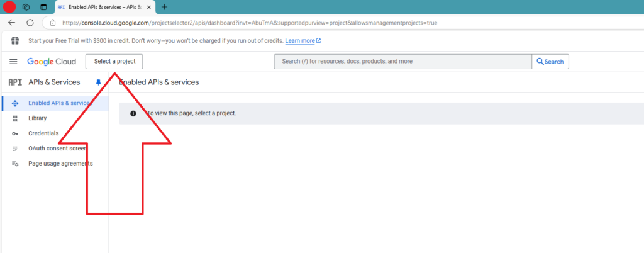Click the OAuth consent screen icon
This screenshot has height=253, width=644.
[15, 149]
